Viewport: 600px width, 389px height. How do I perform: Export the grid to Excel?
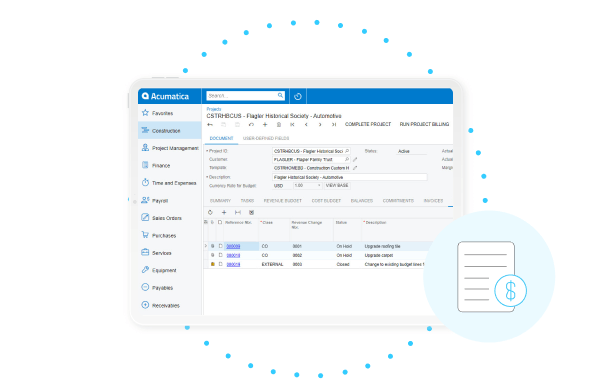pos(251,212)
